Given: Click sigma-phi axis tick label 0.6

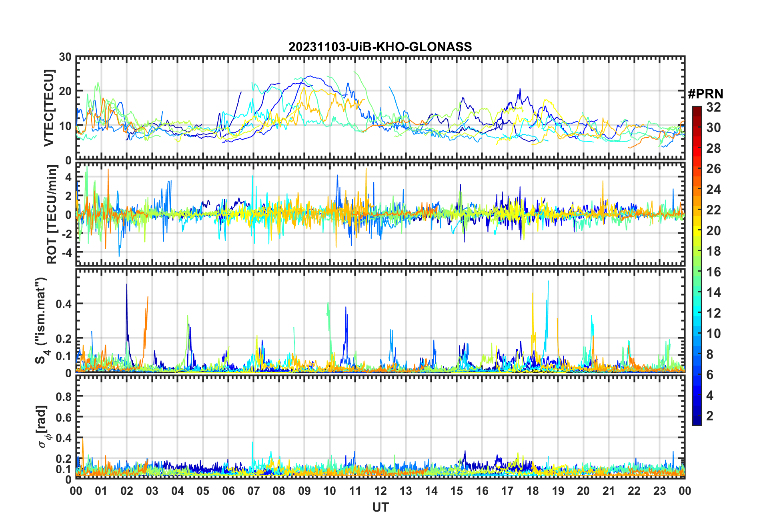Looking at the screenshot, I should point(63,417).
